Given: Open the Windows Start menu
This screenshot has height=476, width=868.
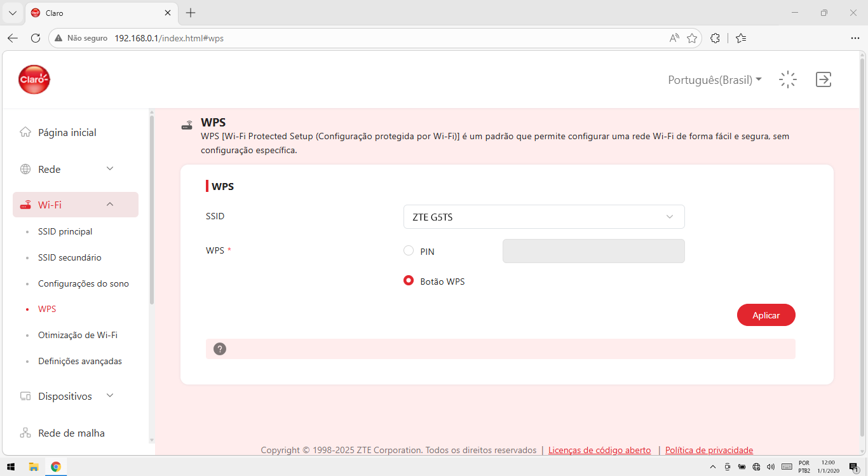Looking at the screenshot, I should [x=11, y=466].
